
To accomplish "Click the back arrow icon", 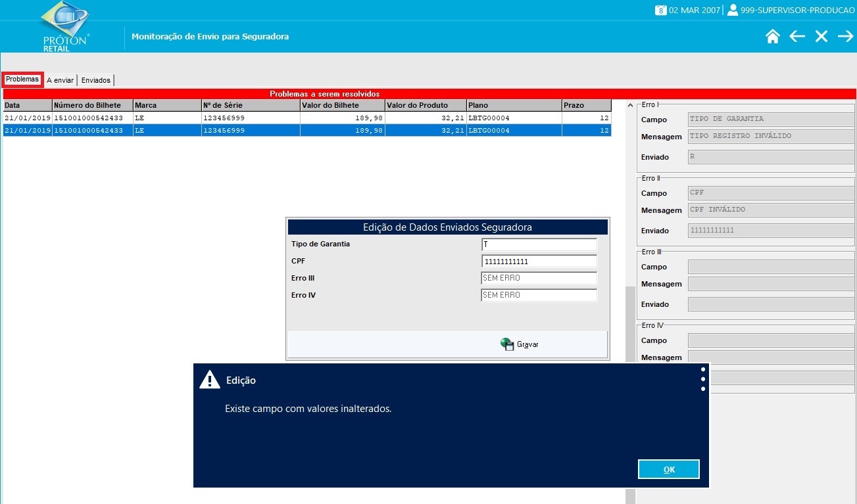I will (797, 37).
